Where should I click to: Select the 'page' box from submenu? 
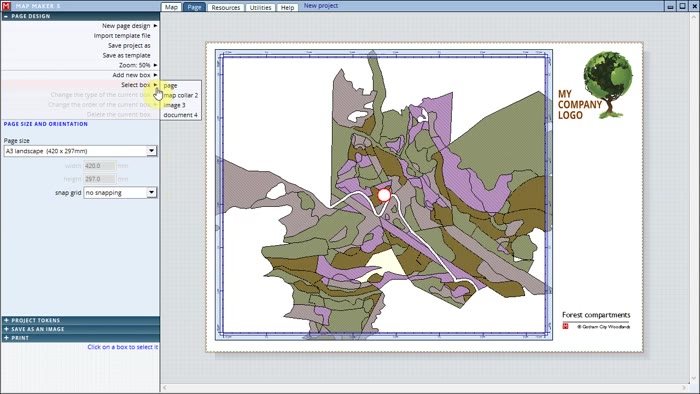click(x=170, y=85)
